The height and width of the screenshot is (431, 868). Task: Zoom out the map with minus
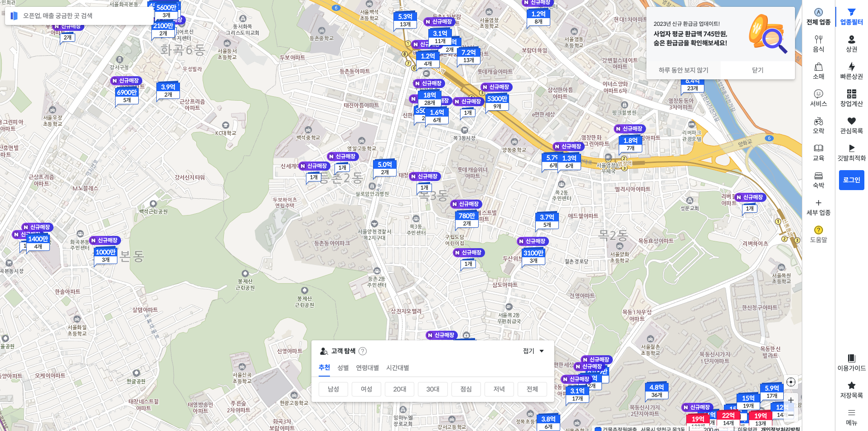click(x=791, y=415)
